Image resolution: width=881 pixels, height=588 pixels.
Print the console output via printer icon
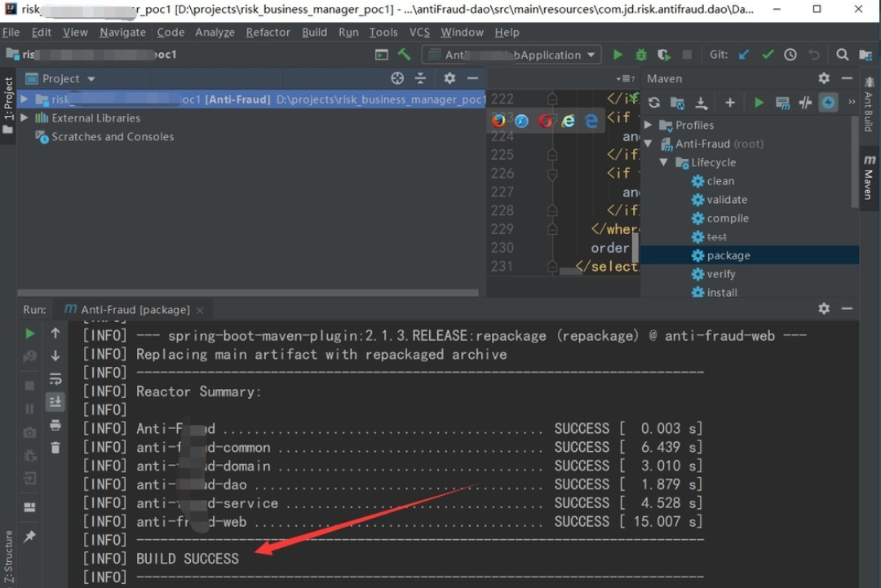pos(55,425)
